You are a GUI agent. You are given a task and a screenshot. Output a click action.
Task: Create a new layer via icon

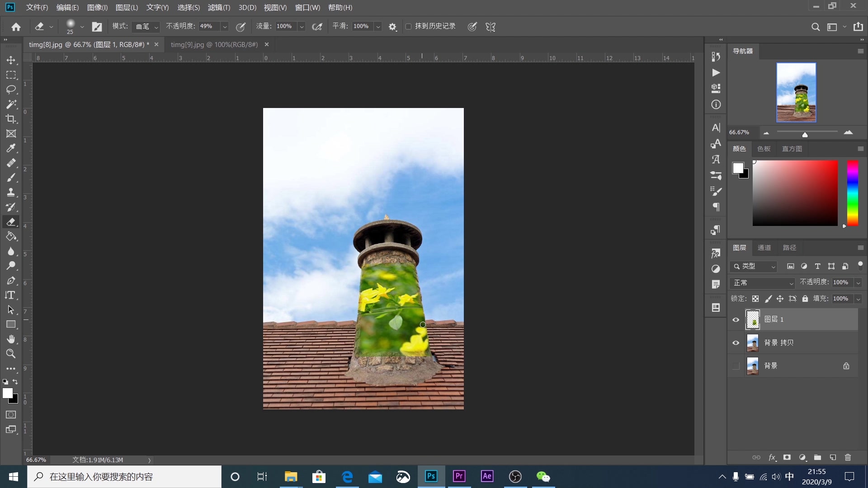tap(833, 457)
